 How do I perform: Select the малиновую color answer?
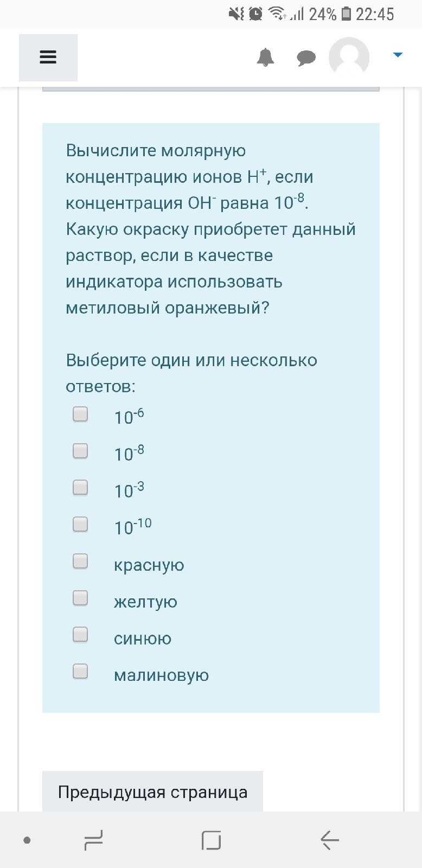80,672
